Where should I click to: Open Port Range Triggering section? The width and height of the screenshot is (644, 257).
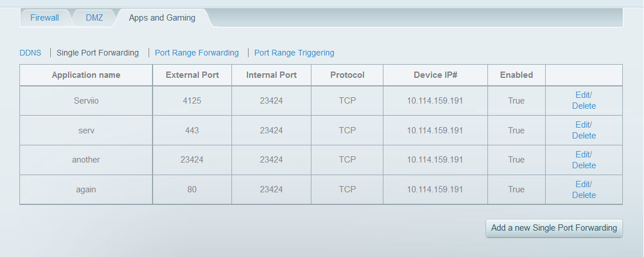tap(294, 53)
